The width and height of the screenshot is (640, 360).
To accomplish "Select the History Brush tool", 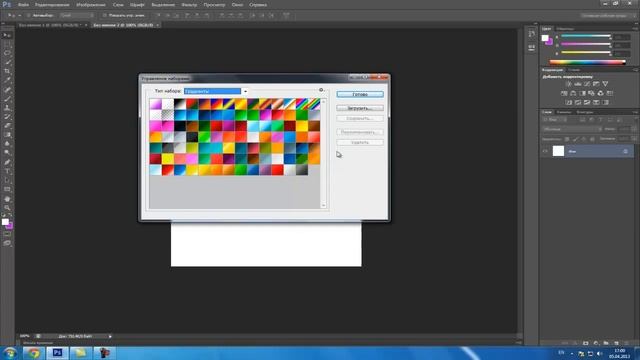I will click(x=7, y=117).
